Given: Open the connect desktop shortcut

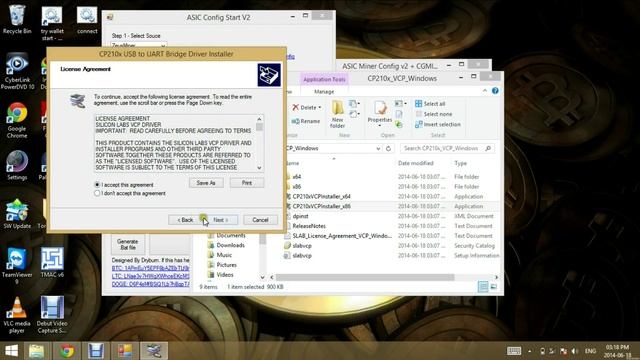Looking at the screenshot, I should pyautogui.click(x=87, y=20).
